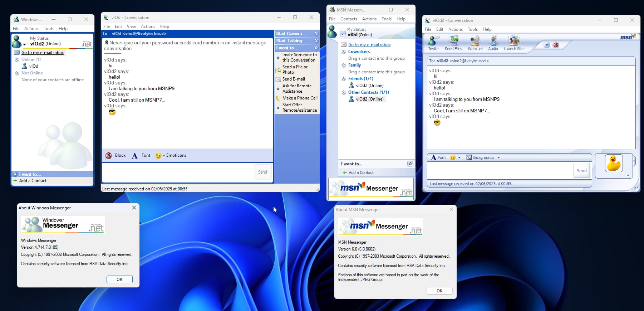This screenshot has width=644, height=311.
Task: Click OK in About MSN Messenger dialog
Action: click(x=439, y=291)
